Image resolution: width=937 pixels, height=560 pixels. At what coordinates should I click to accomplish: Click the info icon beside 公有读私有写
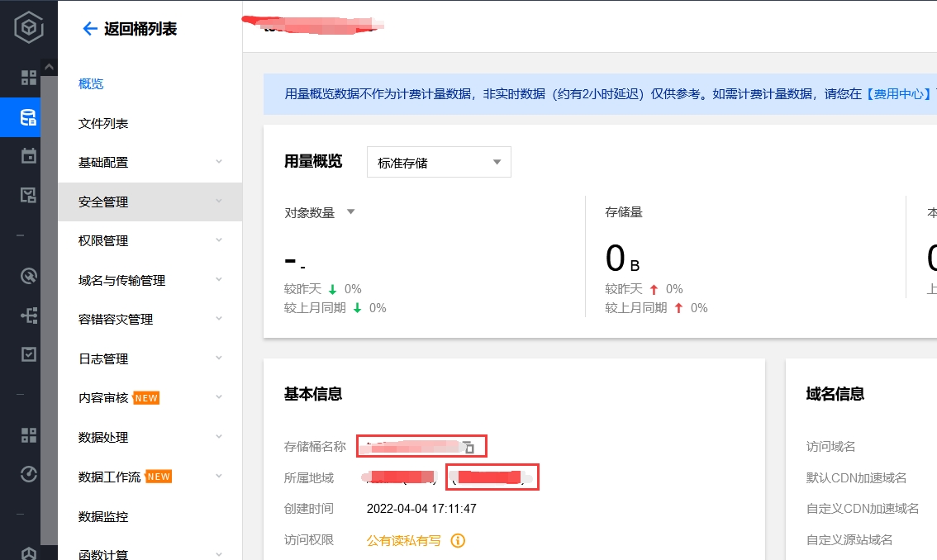click(458, 540)
